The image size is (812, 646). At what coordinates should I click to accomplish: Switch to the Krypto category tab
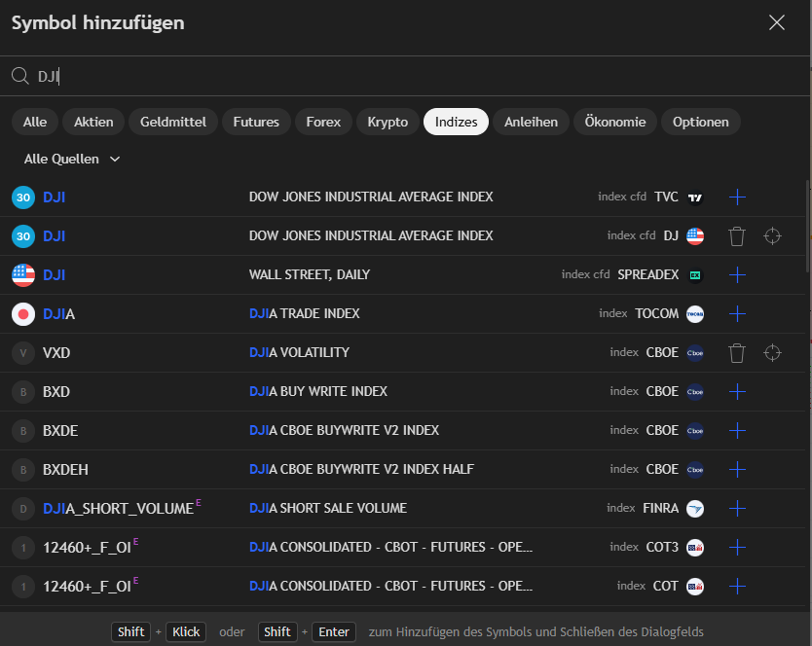[388, 122]
